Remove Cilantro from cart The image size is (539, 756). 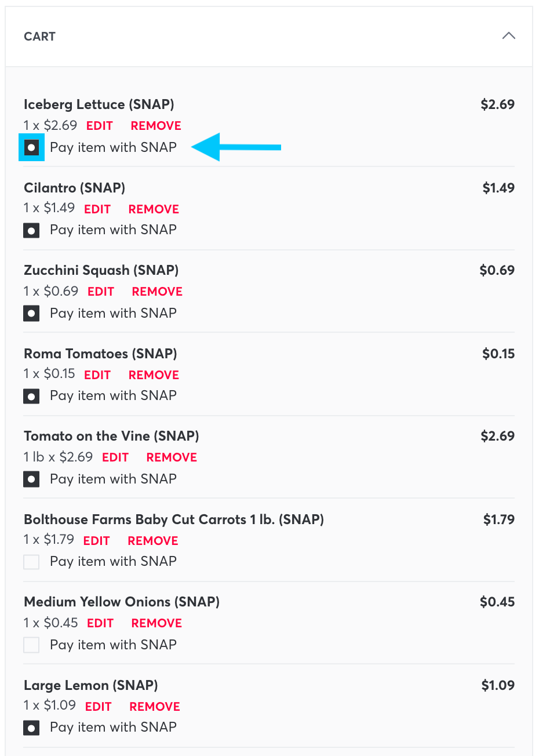[x=154, y=209]
